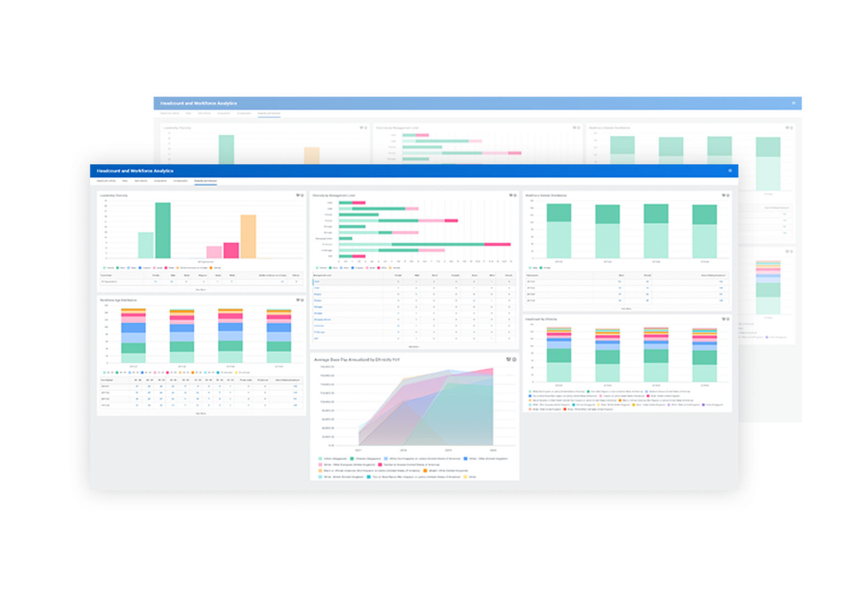
Task: Expand View More below Management Level table
Action: tap(414, 347)
